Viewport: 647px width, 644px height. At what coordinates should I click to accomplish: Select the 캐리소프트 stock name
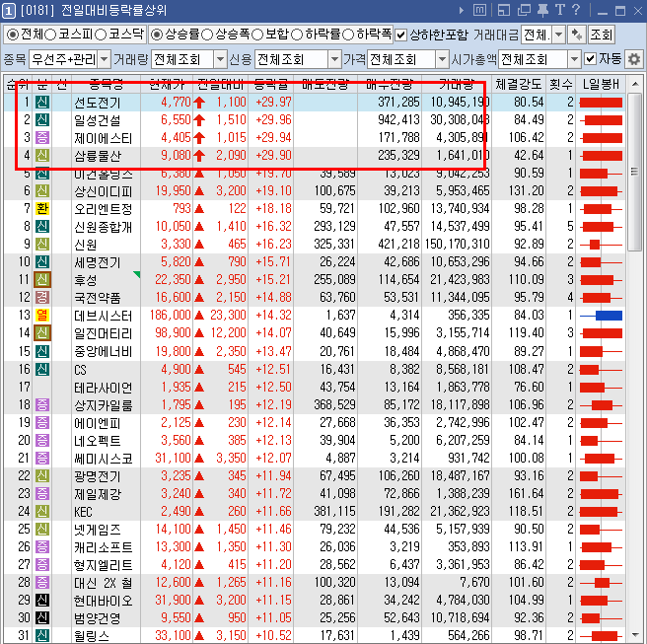coord(103,547)
